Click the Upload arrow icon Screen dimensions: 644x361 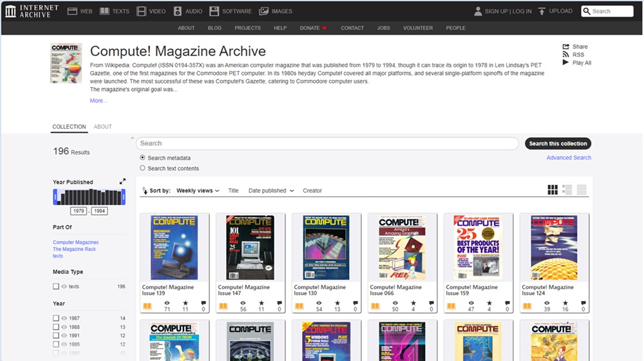tap(542, 11)
